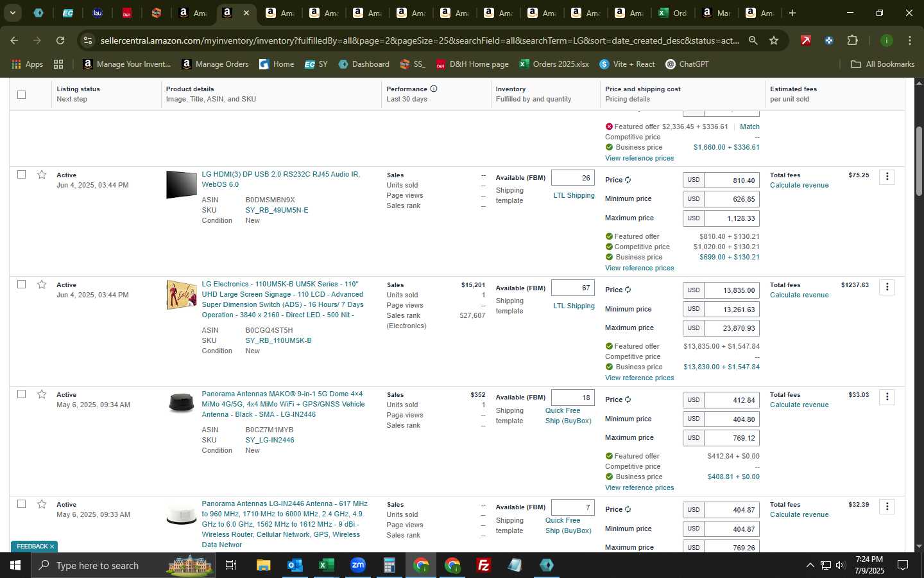Open LG HDMI(3) DP USB product title
The image size is (924, 578).
[x=280, y=179]
